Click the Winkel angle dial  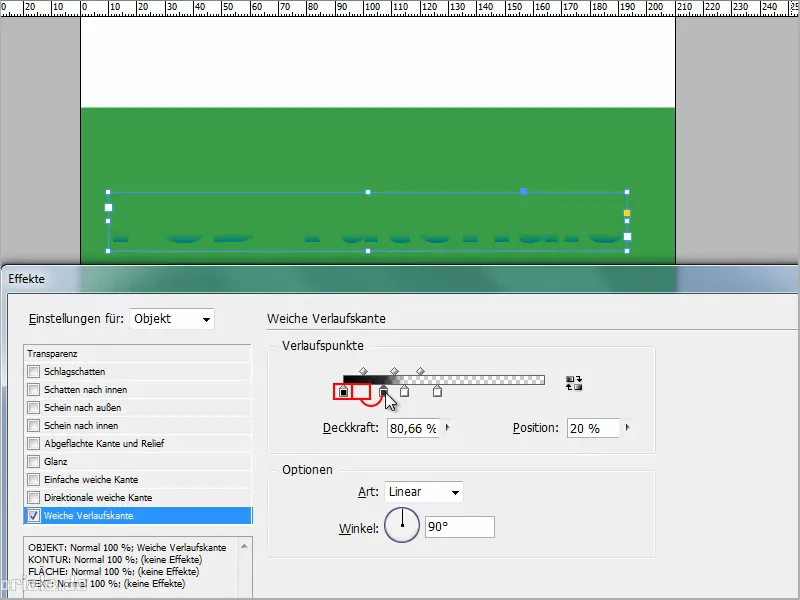pos(402,525)
